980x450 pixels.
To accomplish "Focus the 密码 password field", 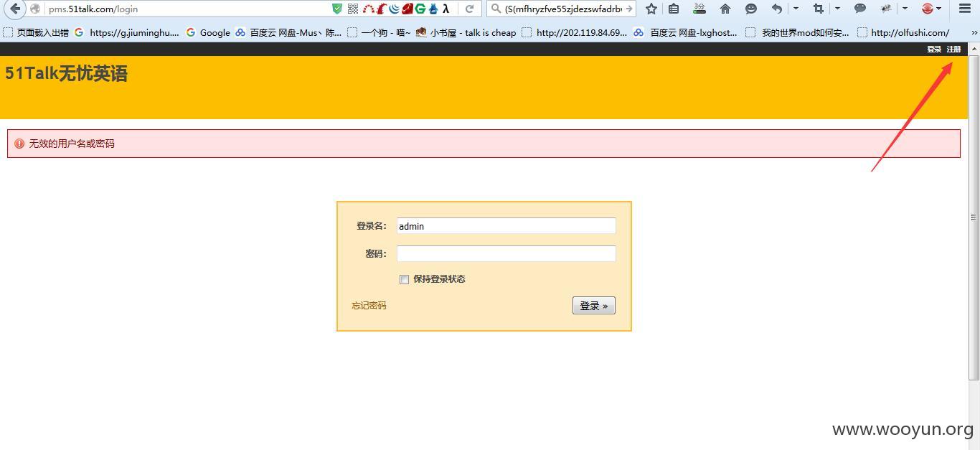I will (x=507, y=253).
